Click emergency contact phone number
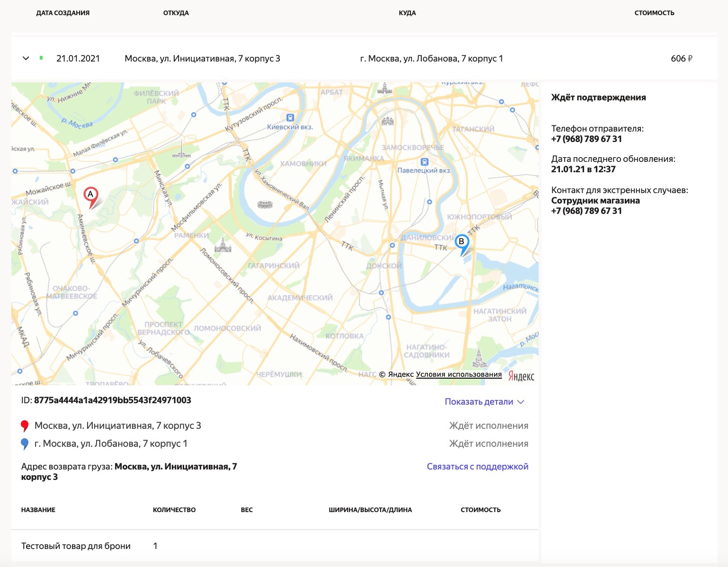This screenshot has width=728, height=567. pyautogui.click(x=586, y=211)
